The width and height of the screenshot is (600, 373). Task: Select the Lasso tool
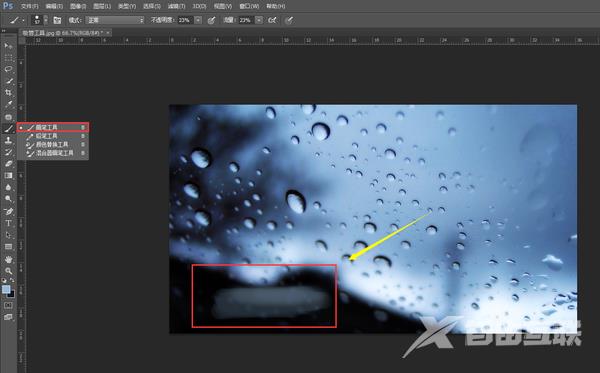[8, 69]
